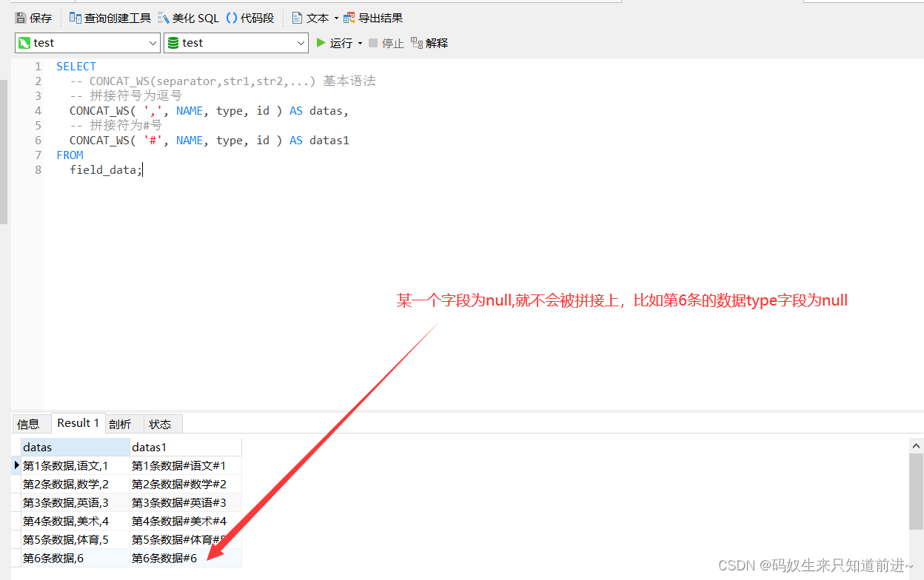
Task: Open the 剖析 tab
Action: [x=120, y=423]
